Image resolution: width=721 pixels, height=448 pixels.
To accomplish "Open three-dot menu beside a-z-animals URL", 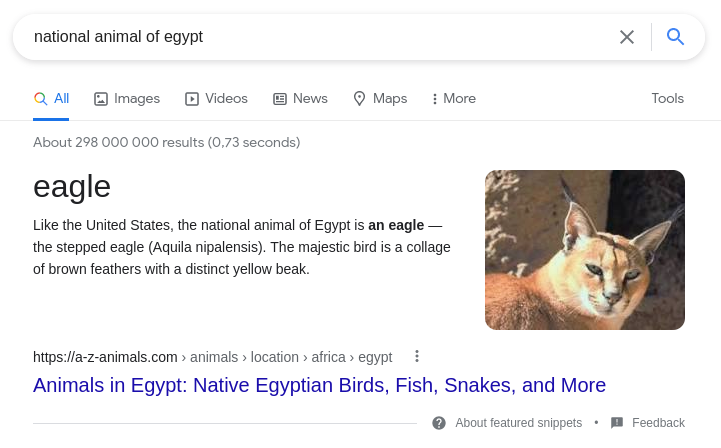I will click(x=417, y=356).
